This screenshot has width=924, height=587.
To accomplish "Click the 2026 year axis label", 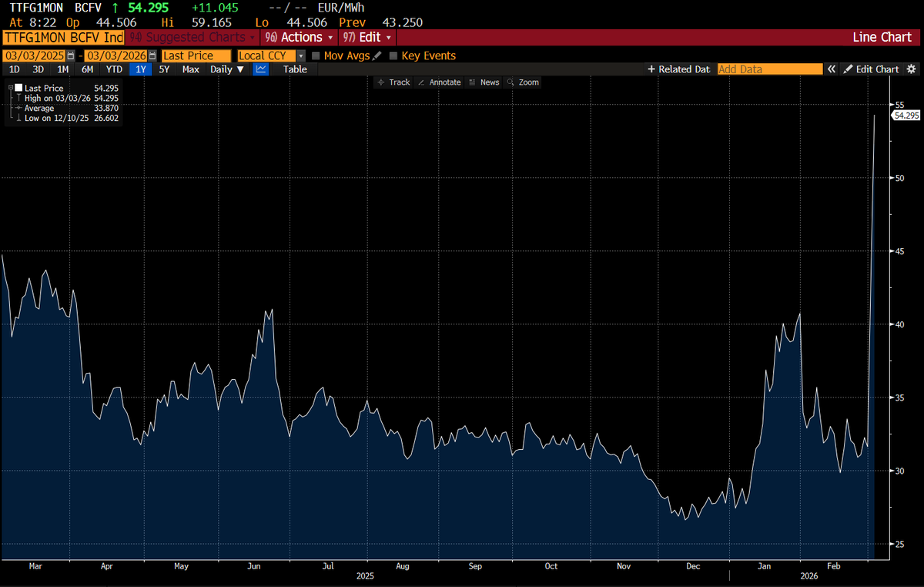I will coord(808,576).
